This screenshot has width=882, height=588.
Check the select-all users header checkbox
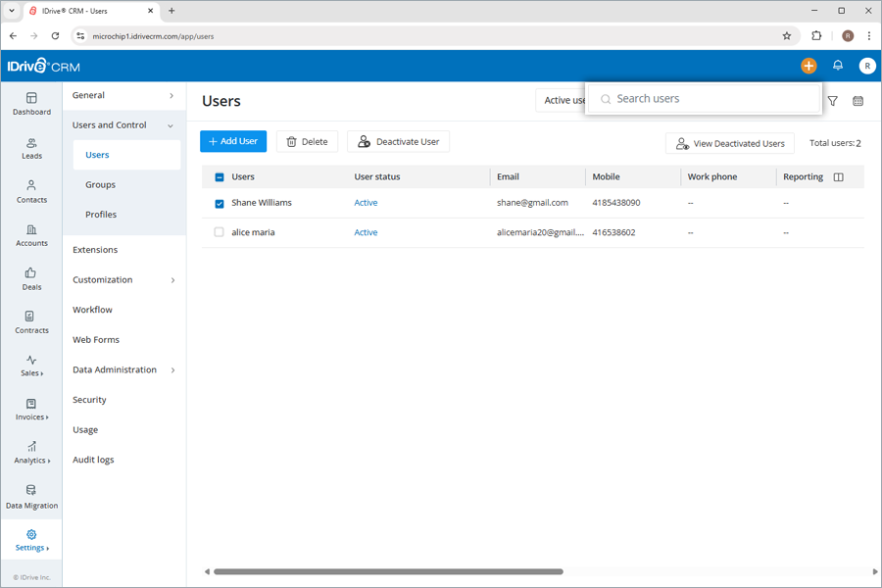coord(218,175)
